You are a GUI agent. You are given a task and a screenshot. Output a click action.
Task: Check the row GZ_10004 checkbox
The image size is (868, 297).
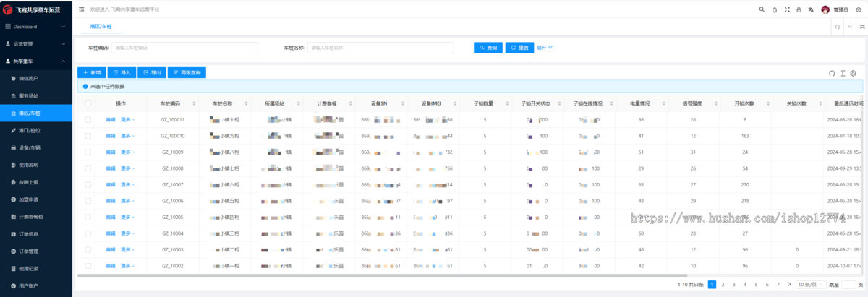pos(88,233)
